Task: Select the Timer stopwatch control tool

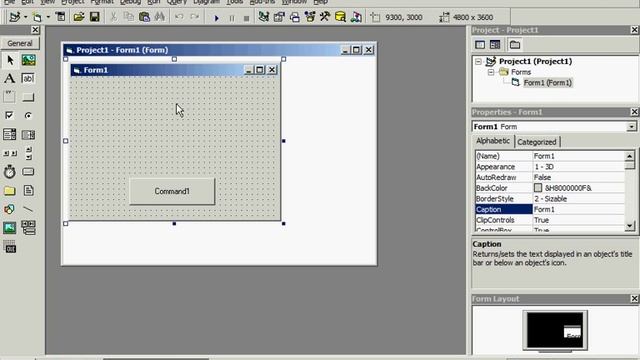Action: 10,172
